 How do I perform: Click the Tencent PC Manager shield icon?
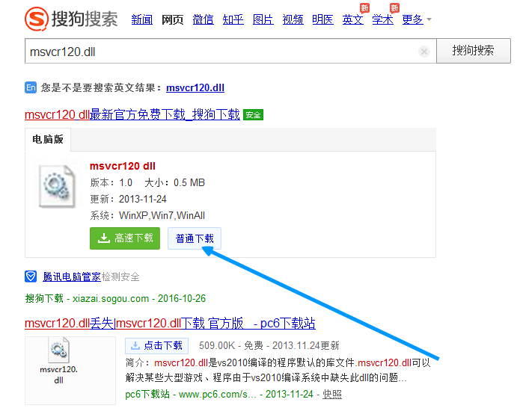click(x=31, y=277)
